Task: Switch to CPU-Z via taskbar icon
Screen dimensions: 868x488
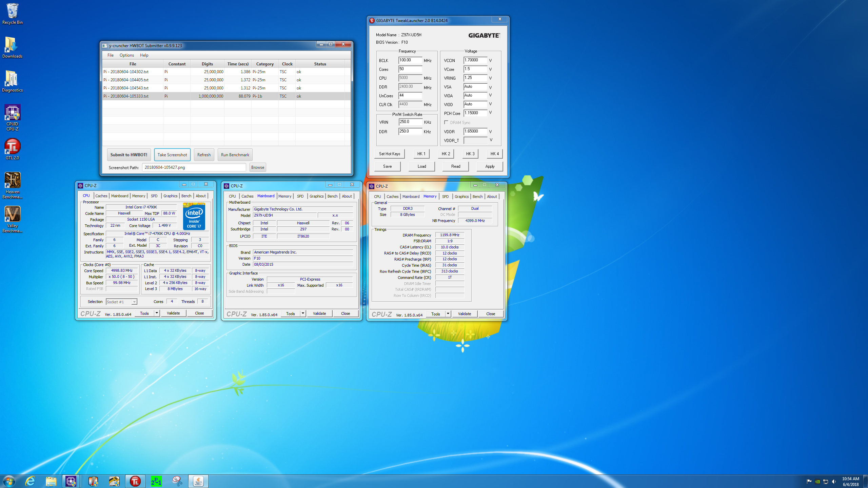Action: click(71, 481)
